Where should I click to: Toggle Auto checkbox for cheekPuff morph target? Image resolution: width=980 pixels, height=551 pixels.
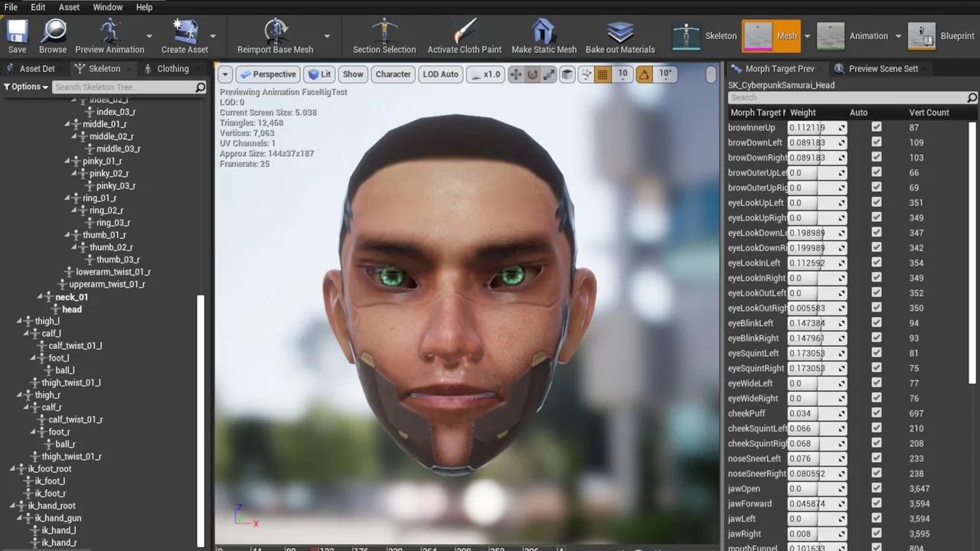(876, 413)
